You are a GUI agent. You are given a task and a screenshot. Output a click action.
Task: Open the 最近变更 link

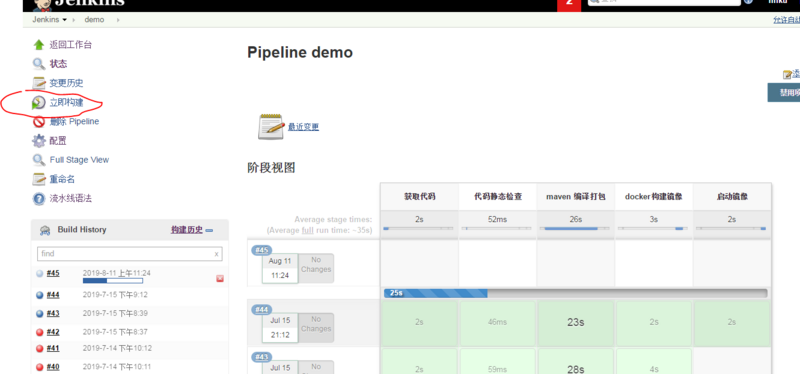[x=304, y=127]
